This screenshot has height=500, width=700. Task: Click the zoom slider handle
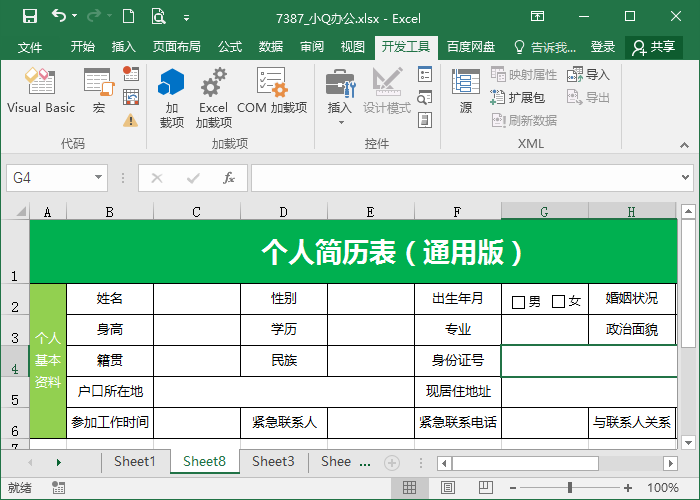point(570,488)
